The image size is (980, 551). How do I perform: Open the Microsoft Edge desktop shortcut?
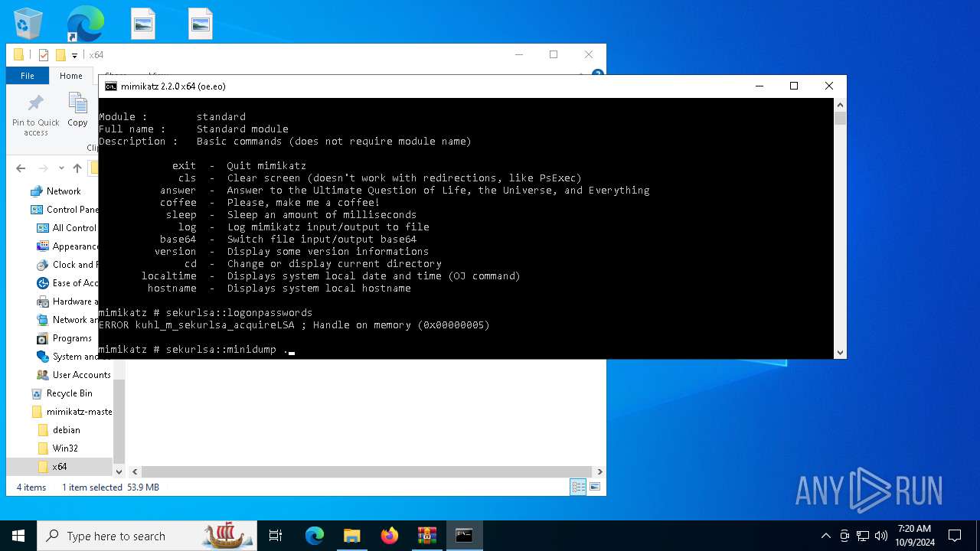coord(85,23)
